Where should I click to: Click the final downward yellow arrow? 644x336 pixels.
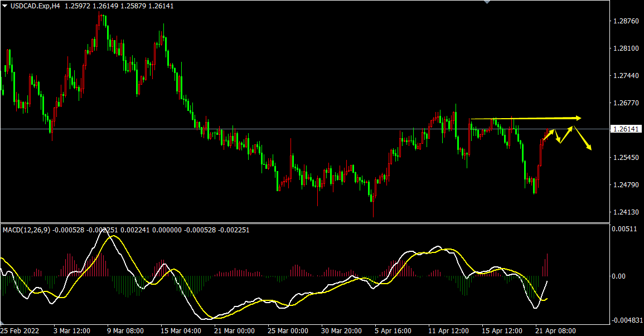coord(583,138)
